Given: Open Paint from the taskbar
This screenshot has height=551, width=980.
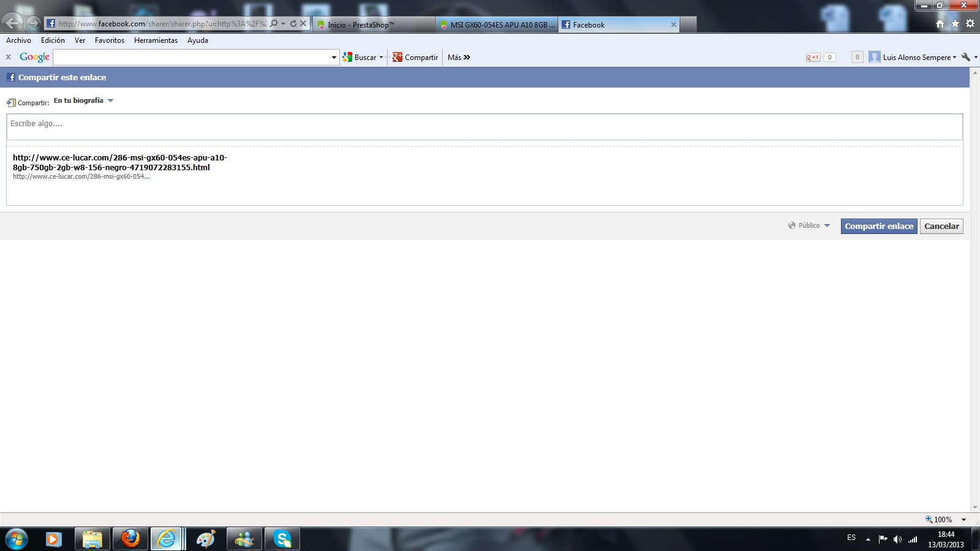Looking at the screenshot, I should (x=206, y=539).
